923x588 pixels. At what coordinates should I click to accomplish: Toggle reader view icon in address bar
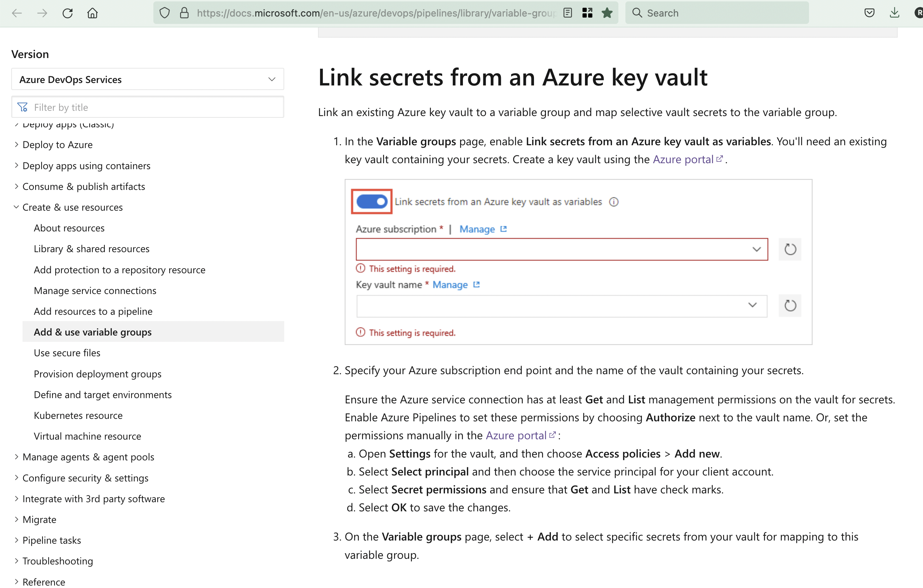coord(568,13)
